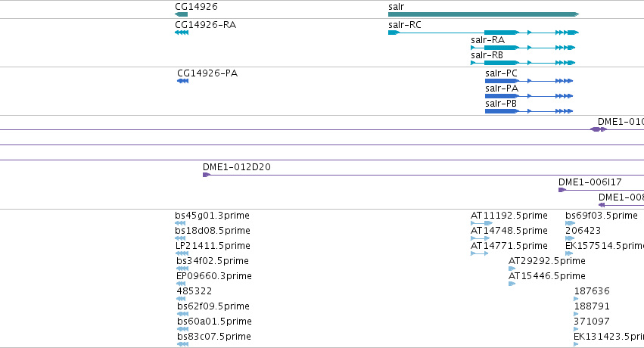Click the 187636 feature marker
The height and width of the screenshot is (348, 644).
pyautogui.click(x=576, y=299)
